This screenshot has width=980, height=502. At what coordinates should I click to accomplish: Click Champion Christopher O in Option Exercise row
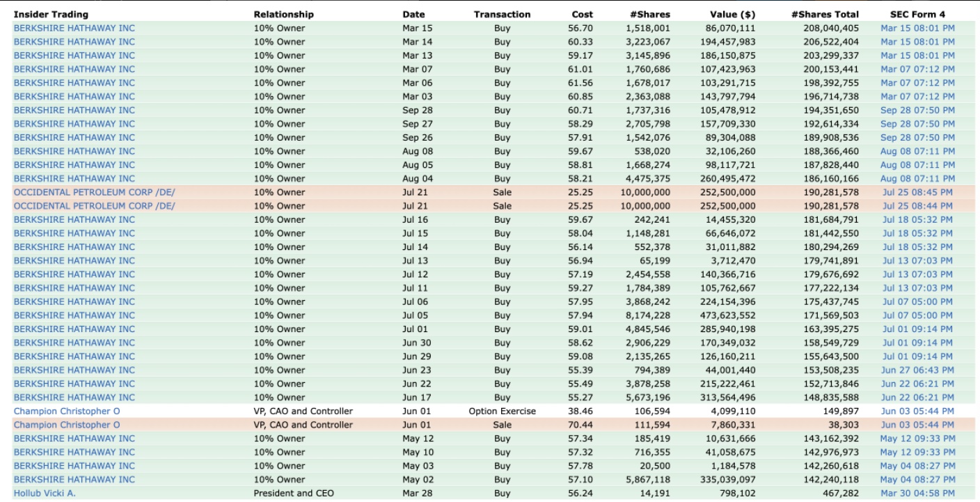pos(67,411)
